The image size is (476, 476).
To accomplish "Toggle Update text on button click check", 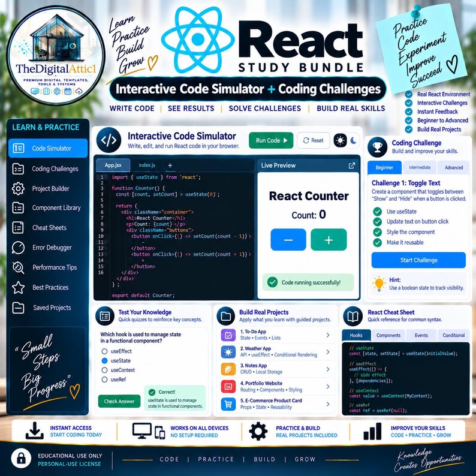I will click(377, 222).
